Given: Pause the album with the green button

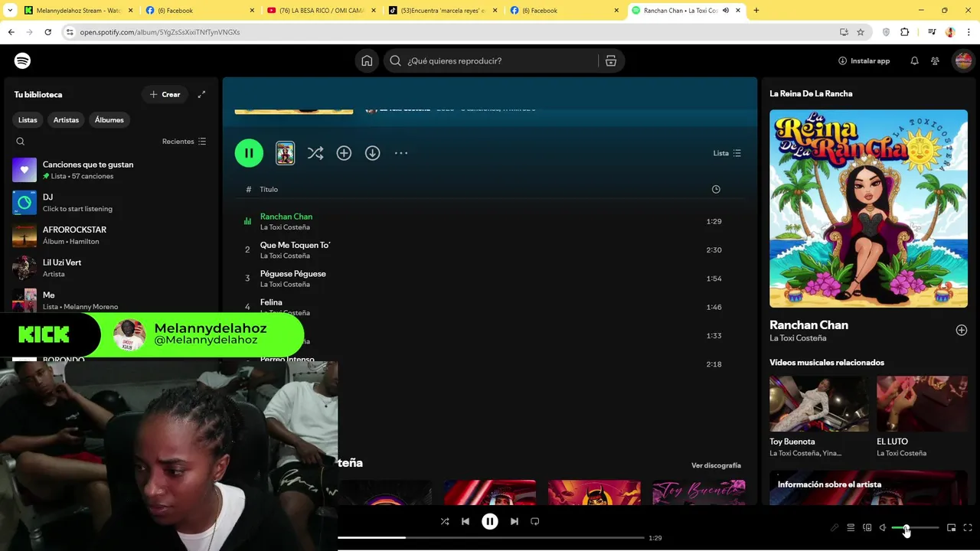Looking at the screenshot, I should point(249,153).
